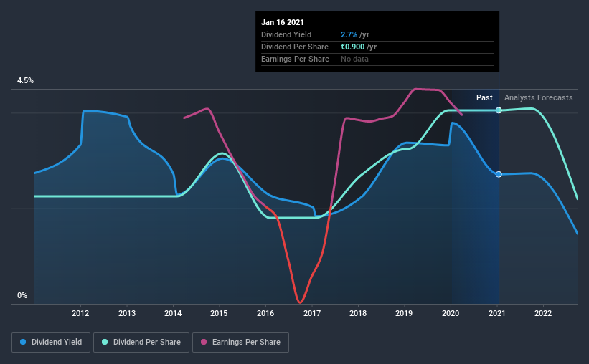Click the €0.900 dividend per share value
This screenshot has height=364, width=589.
[x=353, y=47]
